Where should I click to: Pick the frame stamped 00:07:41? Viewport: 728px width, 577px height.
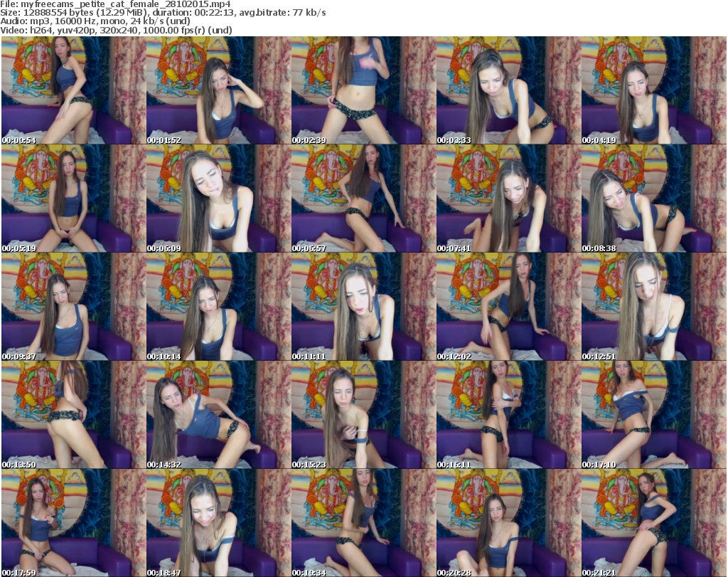508,198
